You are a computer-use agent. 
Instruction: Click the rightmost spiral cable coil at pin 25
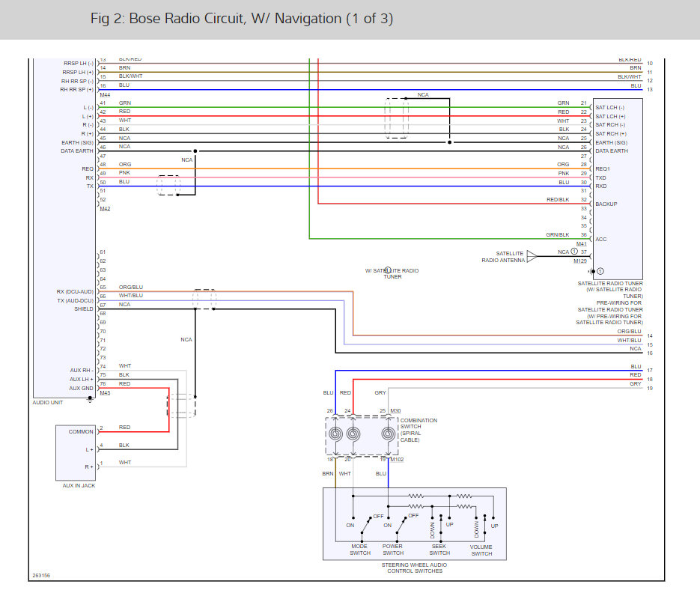click(388, 434)
